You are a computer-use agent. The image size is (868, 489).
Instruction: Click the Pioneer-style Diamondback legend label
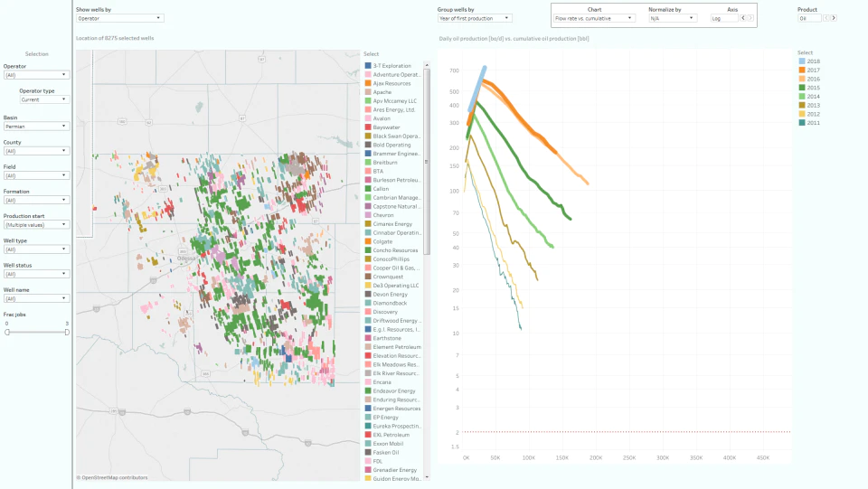point(391,303)
